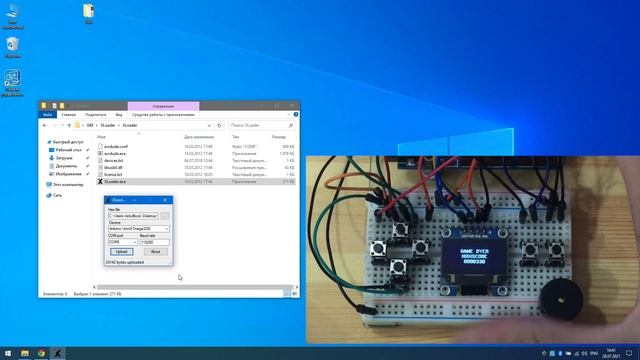Open the 049 folder on desktop
This screenshot has height=360, width=640.
(x=89, y=14)
